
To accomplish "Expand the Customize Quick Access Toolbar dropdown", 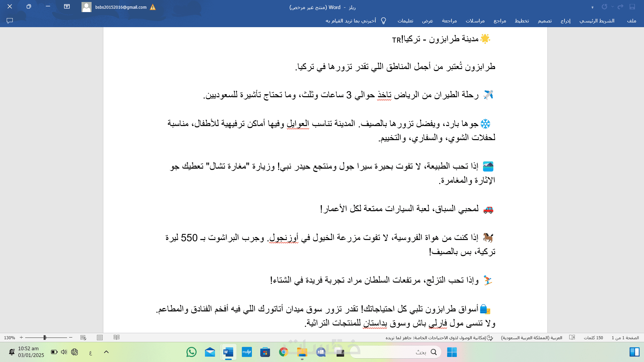I will [x=592, y=7].
